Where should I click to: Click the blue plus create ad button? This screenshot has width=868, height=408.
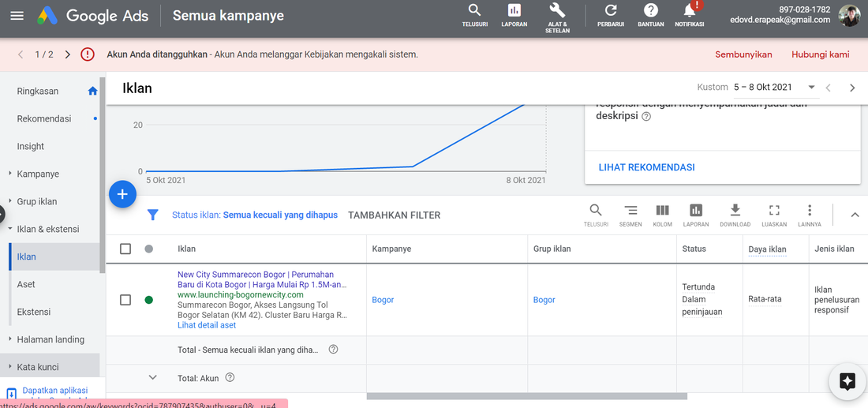coord(122,194)
